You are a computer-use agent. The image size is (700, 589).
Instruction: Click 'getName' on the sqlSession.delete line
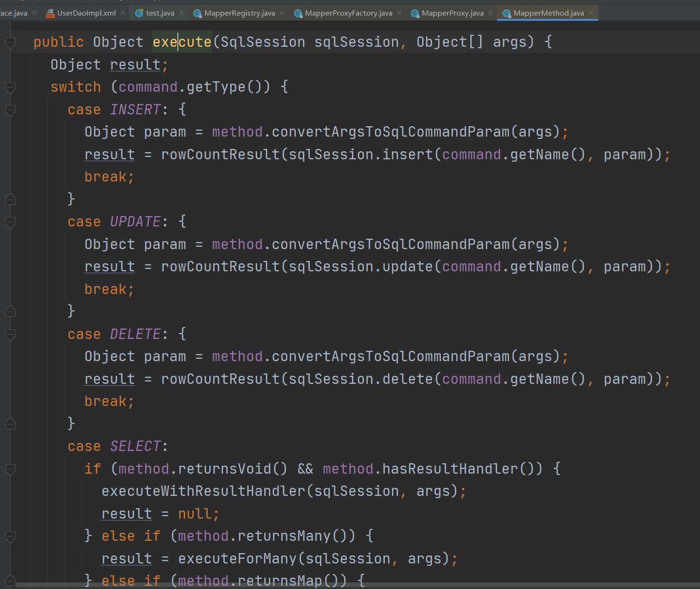[x=540, y=379]
